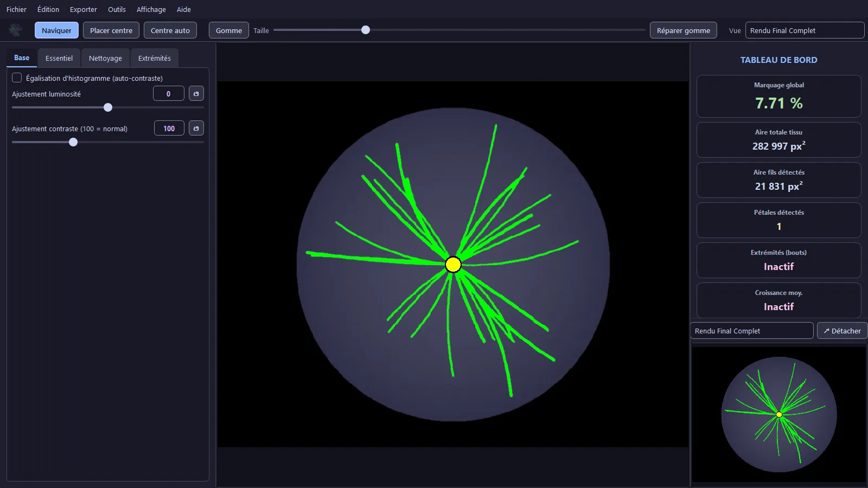Reset the luminosité adjustment value

click(196, 94)
